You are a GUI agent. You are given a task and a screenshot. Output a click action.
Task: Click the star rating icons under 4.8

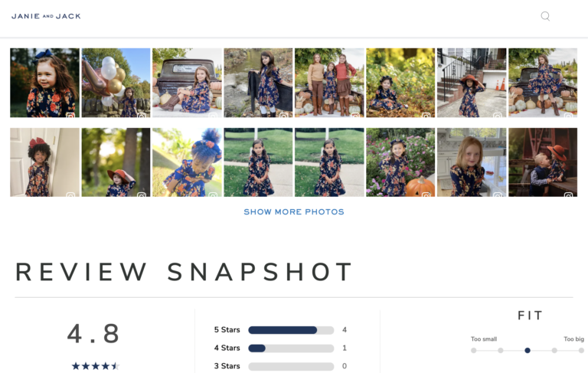(x=95, y=366)
